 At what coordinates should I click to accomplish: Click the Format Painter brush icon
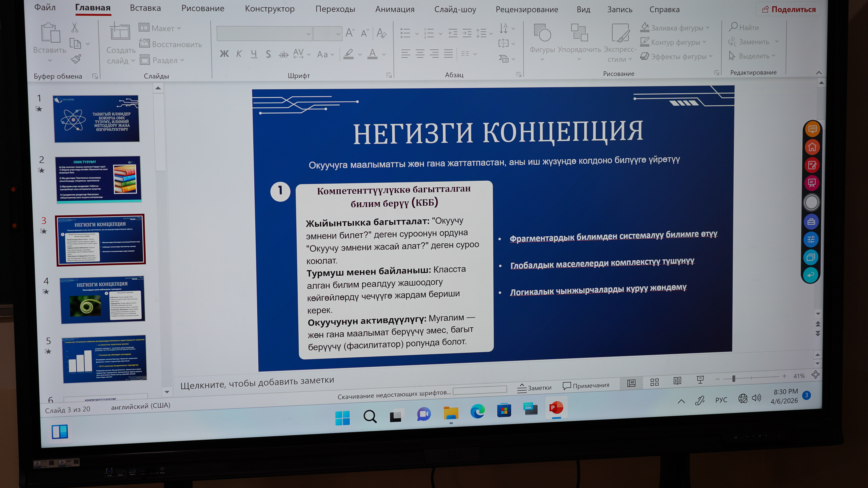[x=76, y=59]
